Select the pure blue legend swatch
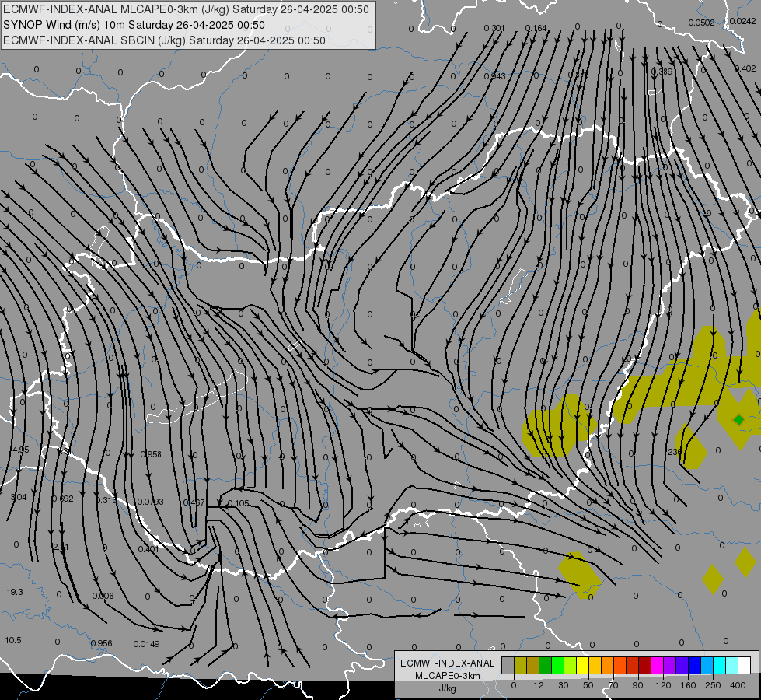This screenshot has height=700, width=761. (x=694, y=665)
